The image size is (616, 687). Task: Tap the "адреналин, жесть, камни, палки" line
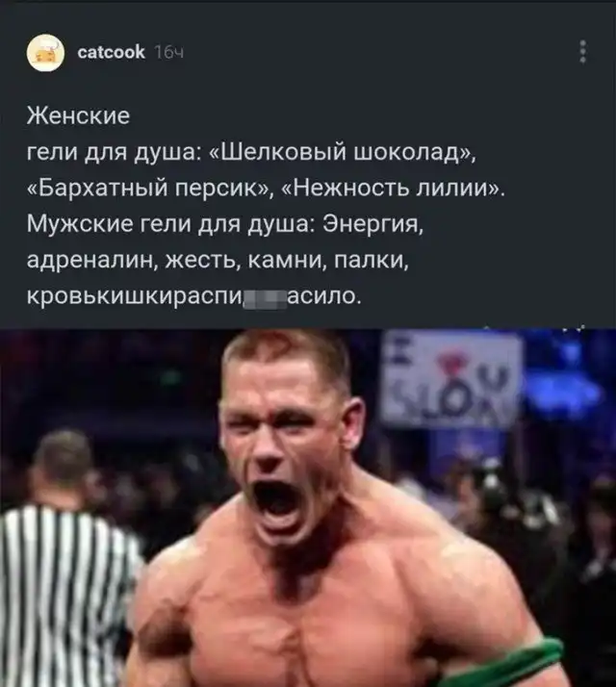coord(218,261)
